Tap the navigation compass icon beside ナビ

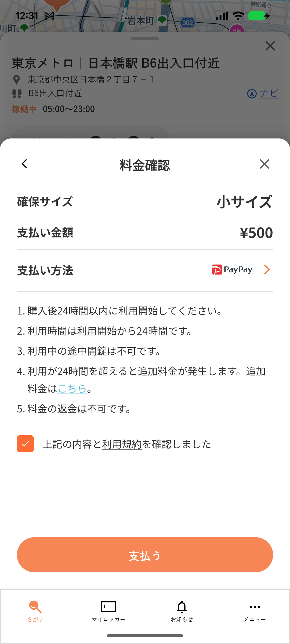(x=252, y=94)
